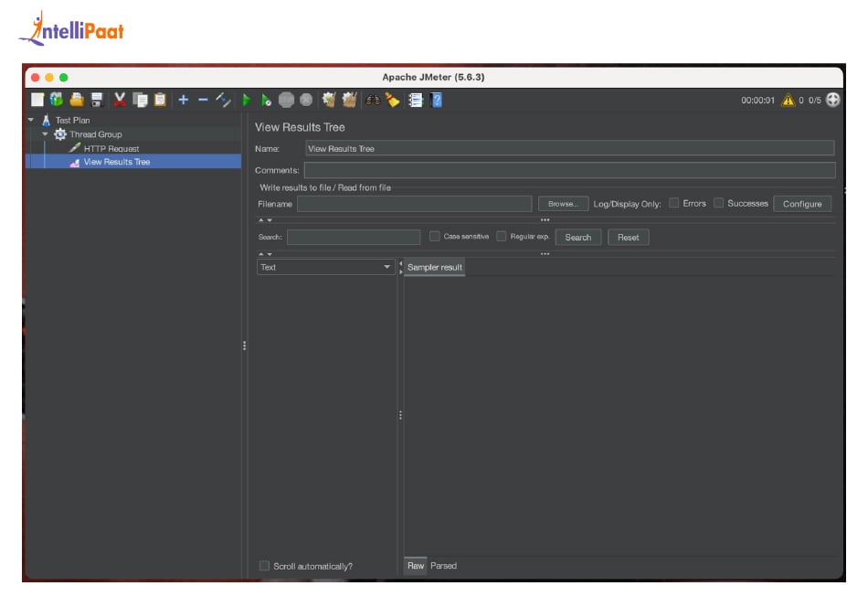Click the yellow warning log icon
Viewport: 868px width, 607px height.
pyautogui.click(x=788, y=101)
